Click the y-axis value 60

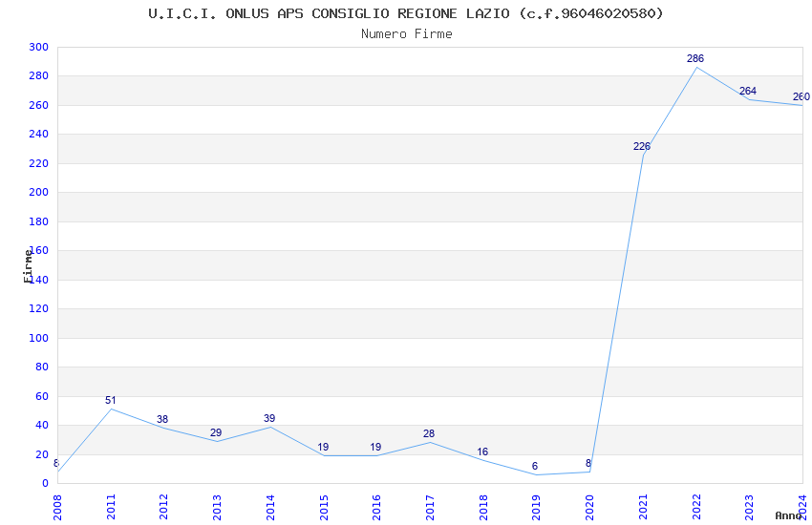coord(42,396)
